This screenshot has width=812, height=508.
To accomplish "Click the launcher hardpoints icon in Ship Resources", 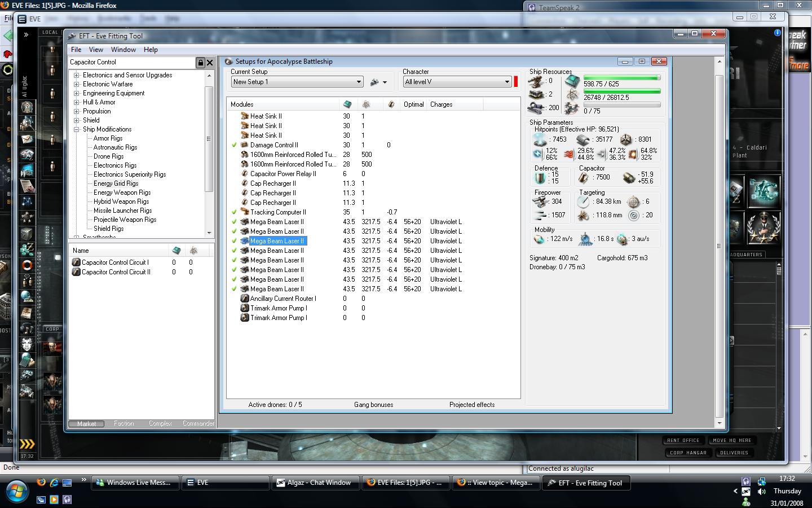I will [x=536, y=94].
